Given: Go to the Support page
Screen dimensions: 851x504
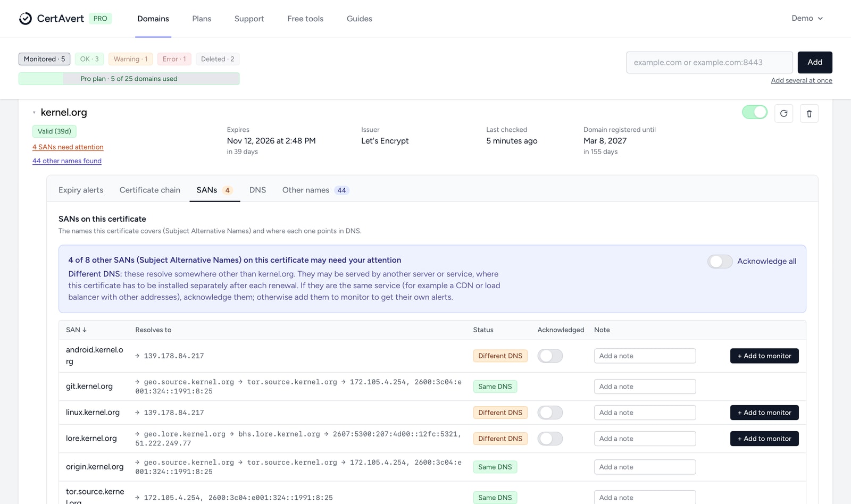Looking at the screenshot, I should (249, 19).
